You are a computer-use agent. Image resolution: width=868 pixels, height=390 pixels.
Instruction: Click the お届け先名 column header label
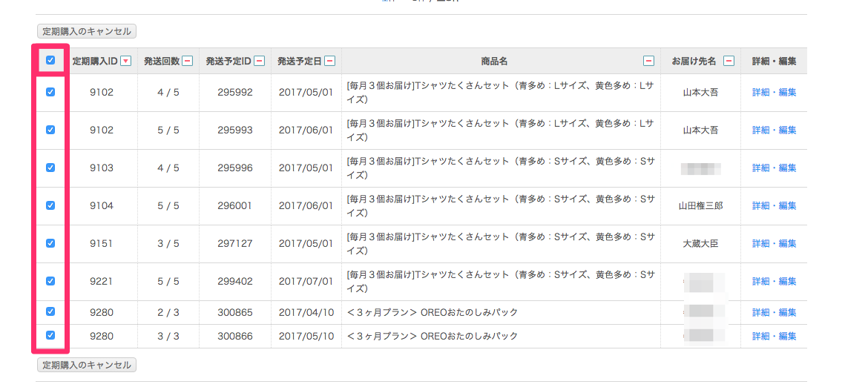pos(694,62)
